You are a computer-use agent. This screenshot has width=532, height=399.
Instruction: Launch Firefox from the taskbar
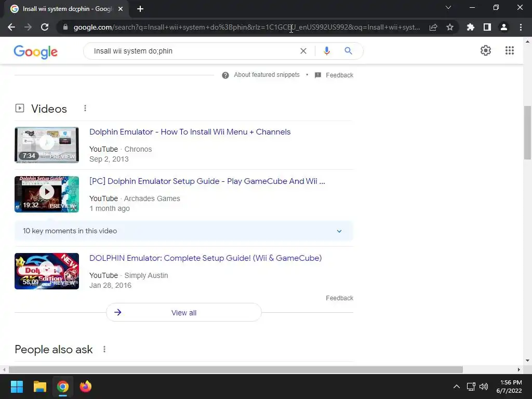[86, 387]
